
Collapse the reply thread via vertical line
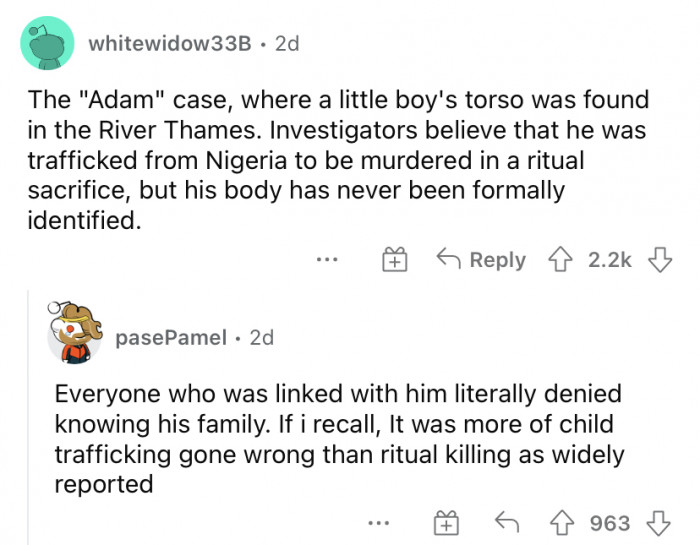(x=29, y=417)
